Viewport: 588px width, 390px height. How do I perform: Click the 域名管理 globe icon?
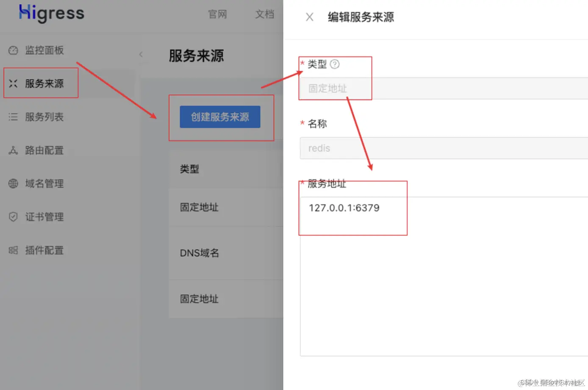(13, 184)
